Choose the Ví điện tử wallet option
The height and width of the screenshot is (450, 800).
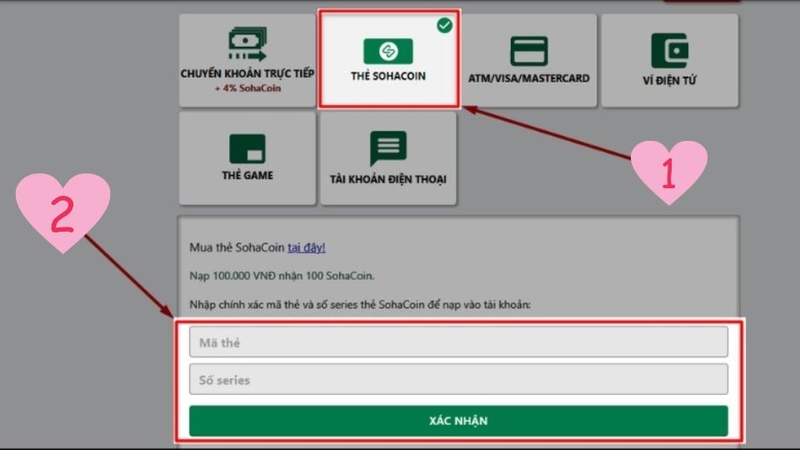[669, 60]
